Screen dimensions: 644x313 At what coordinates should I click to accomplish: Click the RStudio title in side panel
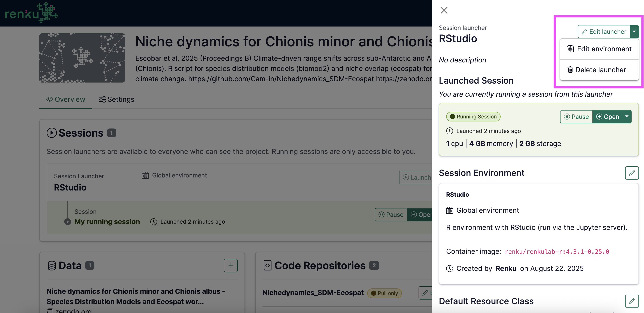point(458,38)
